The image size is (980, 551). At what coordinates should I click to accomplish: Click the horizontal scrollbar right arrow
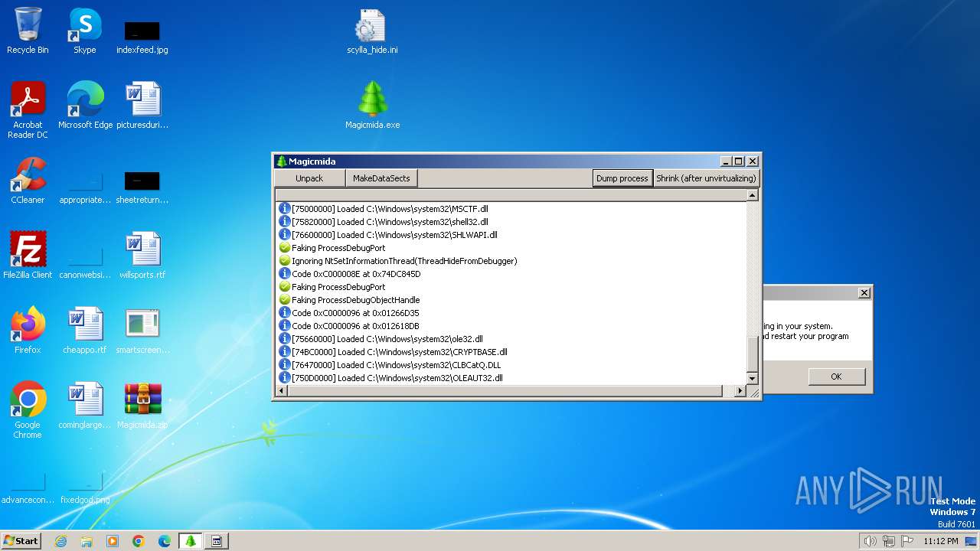tap(740, 391)
